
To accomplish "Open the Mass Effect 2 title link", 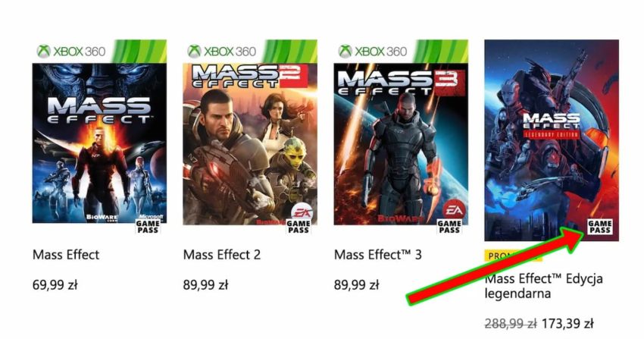I will click(222, 255).
